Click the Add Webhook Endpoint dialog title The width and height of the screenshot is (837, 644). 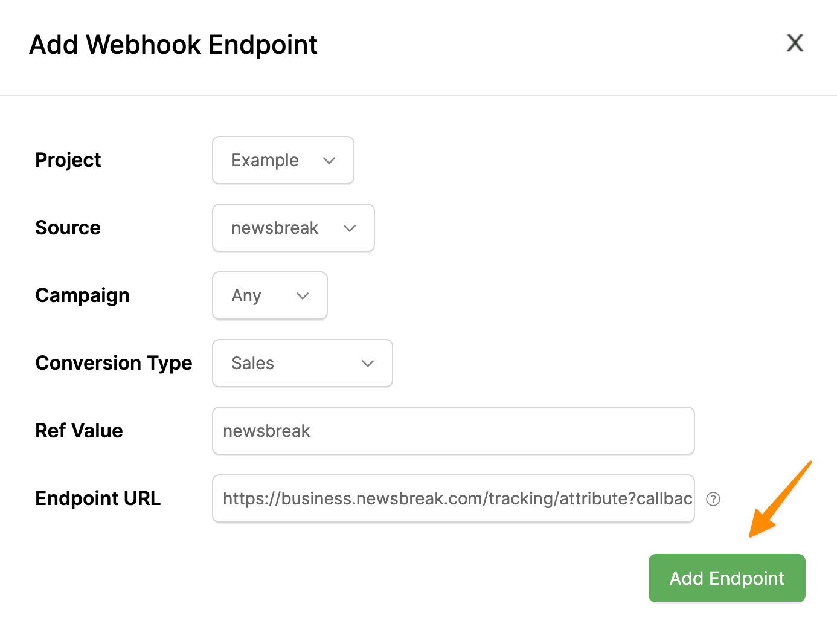point(173,45)
